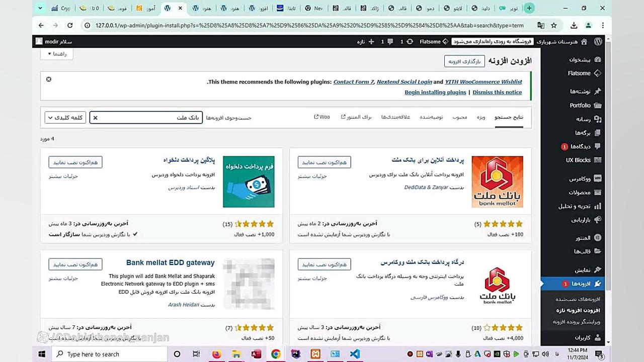The height and width of the screenshot is (362, 644).
Task: Install the پرداخت آنلاین برای بانک ملت plugin
Action: pos(324,162)
